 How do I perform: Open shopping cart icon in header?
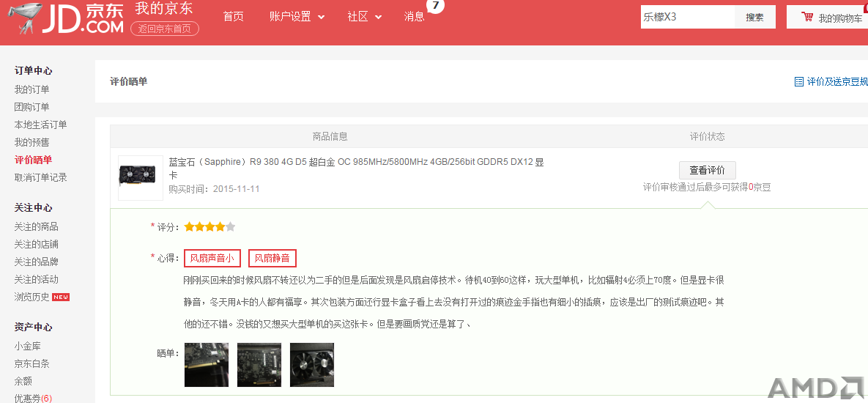click(807, 17)
